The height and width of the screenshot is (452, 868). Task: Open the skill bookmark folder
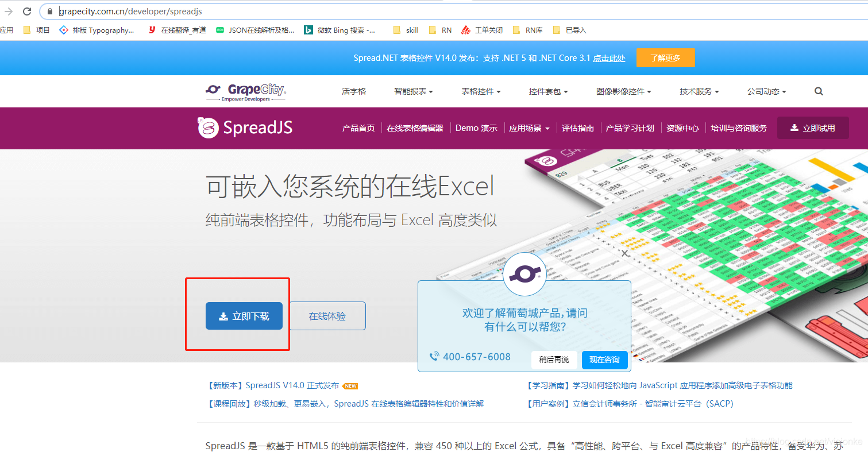coord(406,30)
